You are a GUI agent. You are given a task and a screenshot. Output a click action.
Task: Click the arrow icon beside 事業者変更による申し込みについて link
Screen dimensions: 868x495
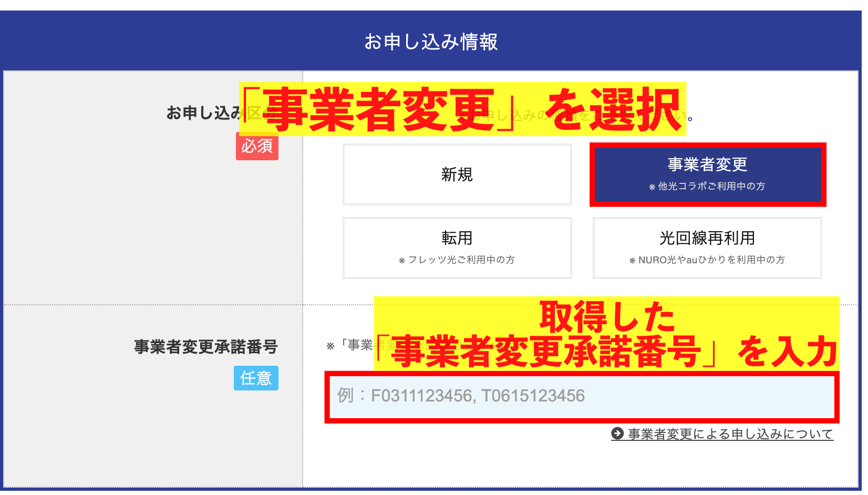tap(617, 435)
